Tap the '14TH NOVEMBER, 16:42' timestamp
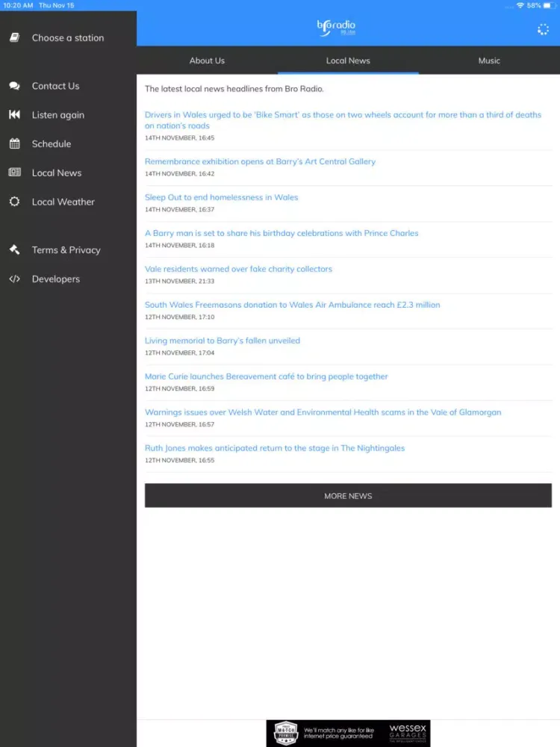Viewport: 560px width, 747px height. coord(179,173)
